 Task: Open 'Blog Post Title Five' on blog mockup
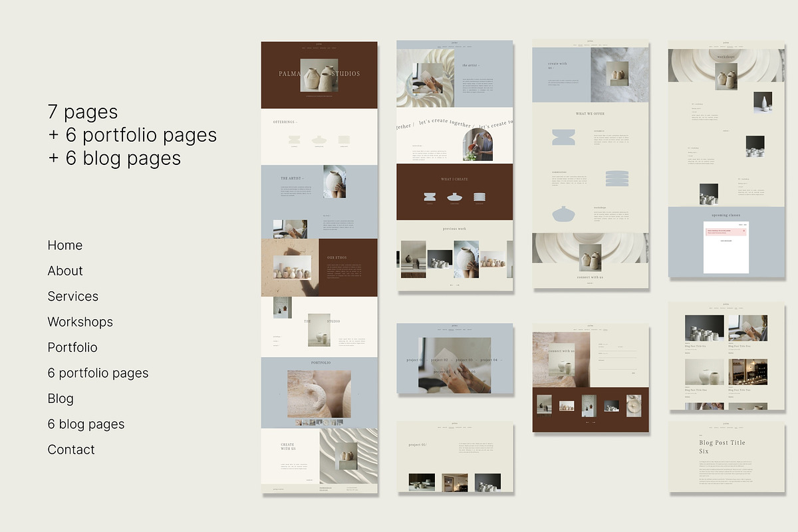740,346
